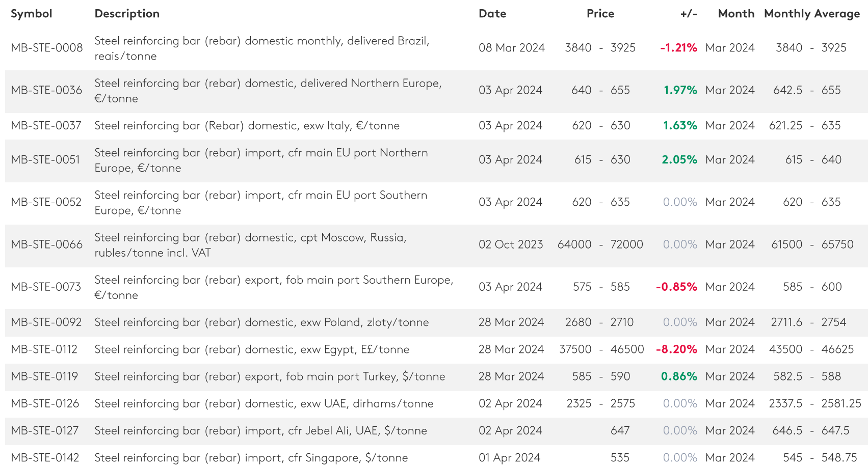Select the MB-STE-0037 Italy rebar symbol

[46, 126]
